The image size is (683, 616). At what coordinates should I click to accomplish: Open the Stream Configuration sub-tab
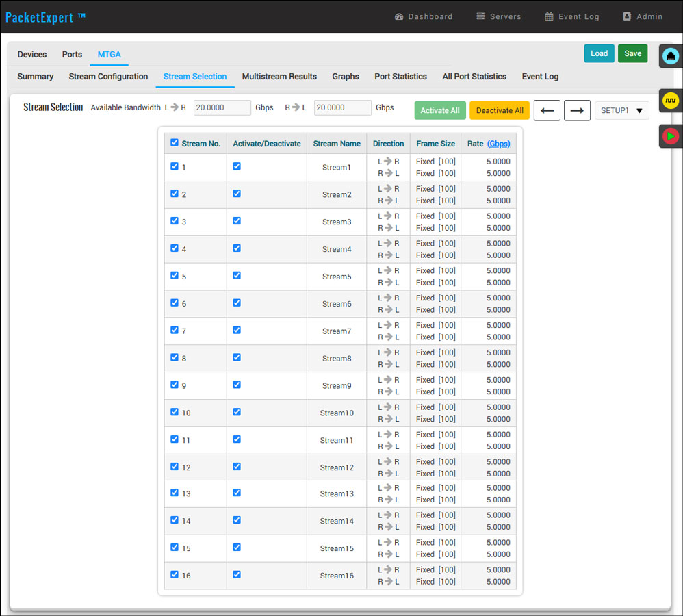tap(108, 76)
